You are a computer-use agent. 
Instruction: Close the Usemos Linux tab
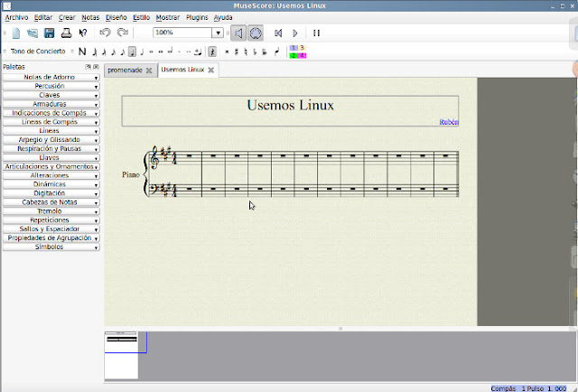(210, 70)
